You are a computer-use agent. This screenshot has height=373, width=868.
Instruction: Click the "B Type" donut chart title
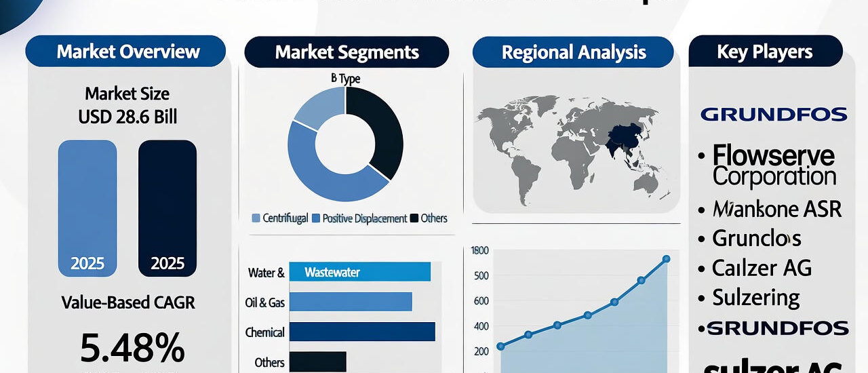click(345, 79)
